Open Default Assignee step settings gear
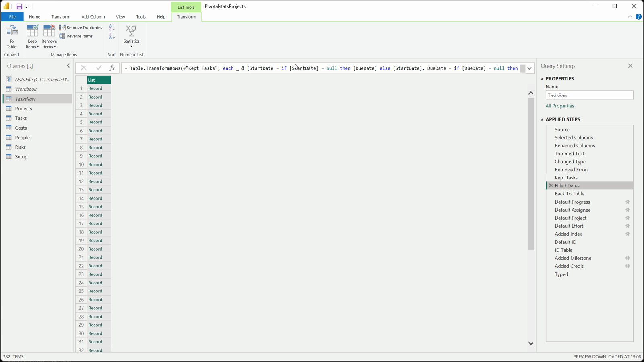 627,210
